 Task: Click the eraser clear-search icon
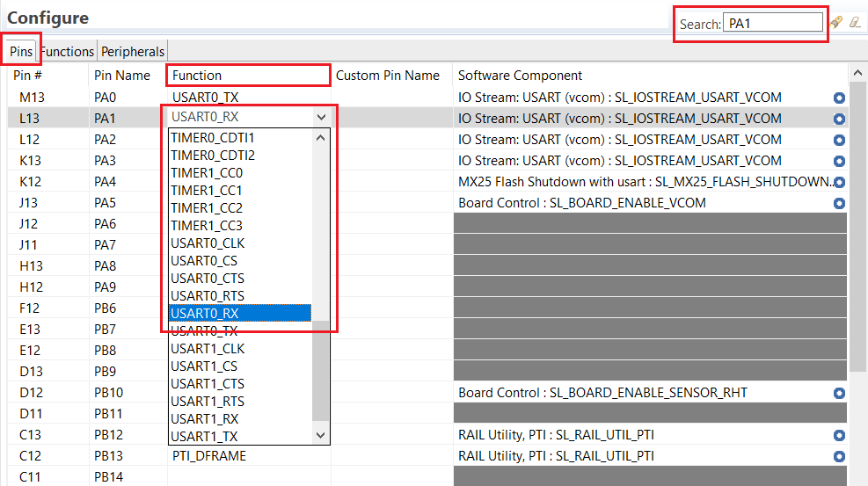(x=856, y=22)
